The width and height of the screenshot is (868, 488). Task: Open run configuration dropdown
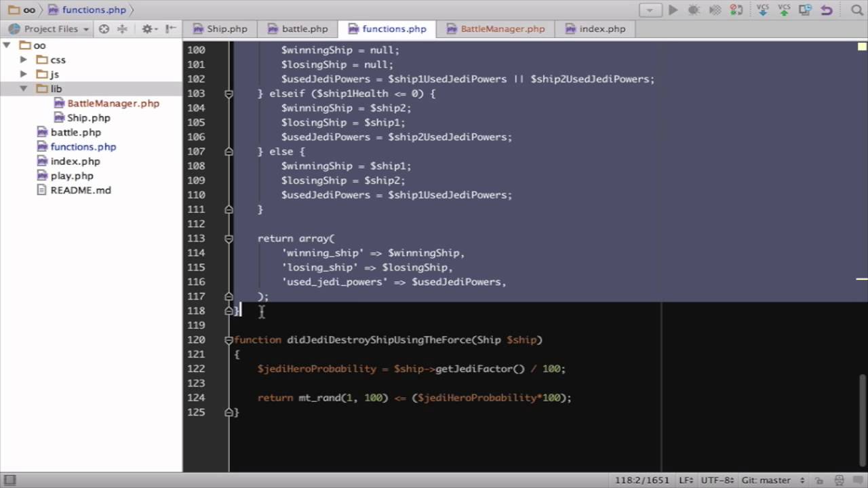point(650,10)
